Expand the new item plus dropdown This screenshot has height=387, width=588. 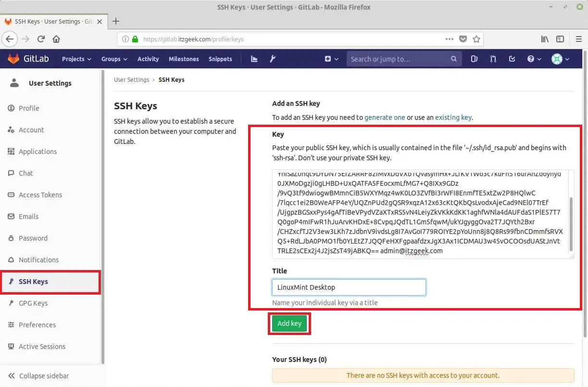331,59
